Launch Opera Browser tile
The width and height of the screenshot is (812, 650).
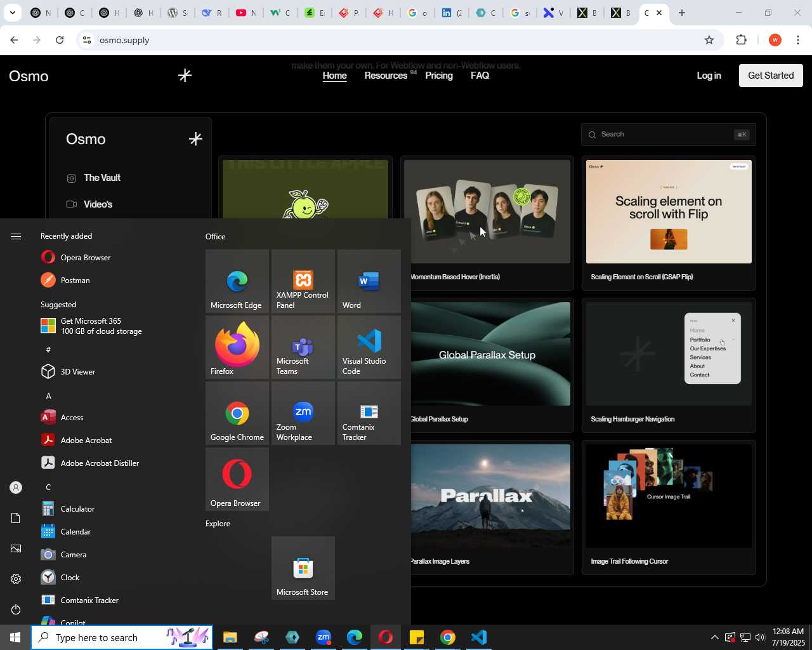pyautogui.click(x=237, y=479)
